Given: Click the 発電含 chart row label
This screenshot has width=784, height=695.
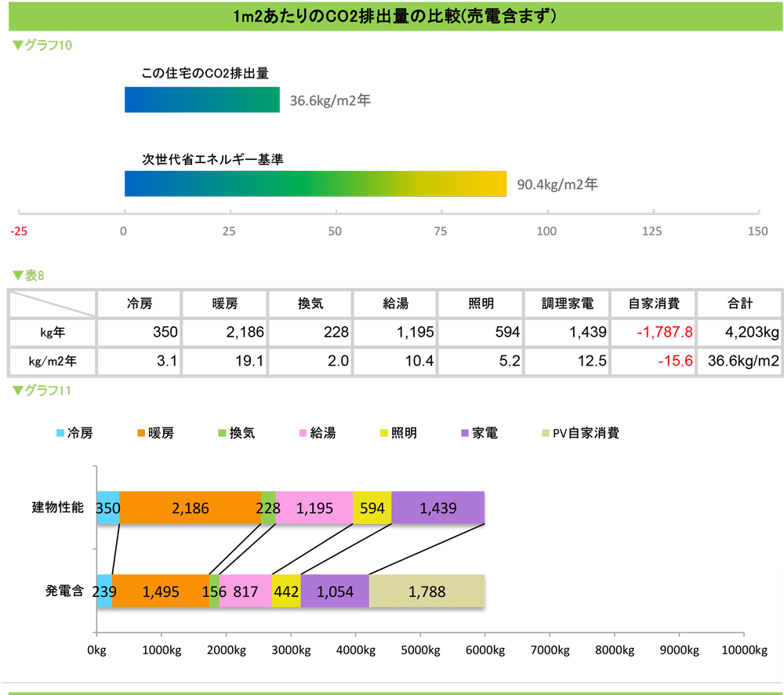Looking at the screenshot, I should pos(64,591).
